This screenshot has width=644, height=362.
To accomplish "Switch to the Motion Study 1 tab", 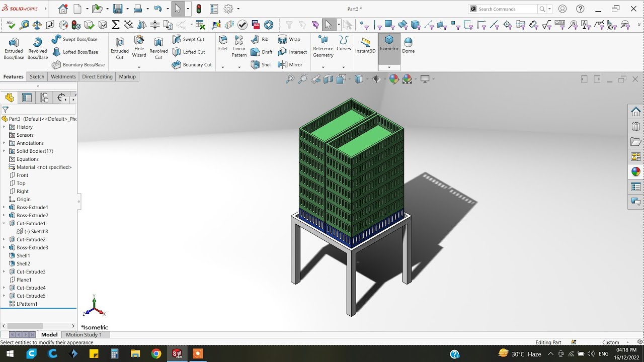I will click(84, 335).
